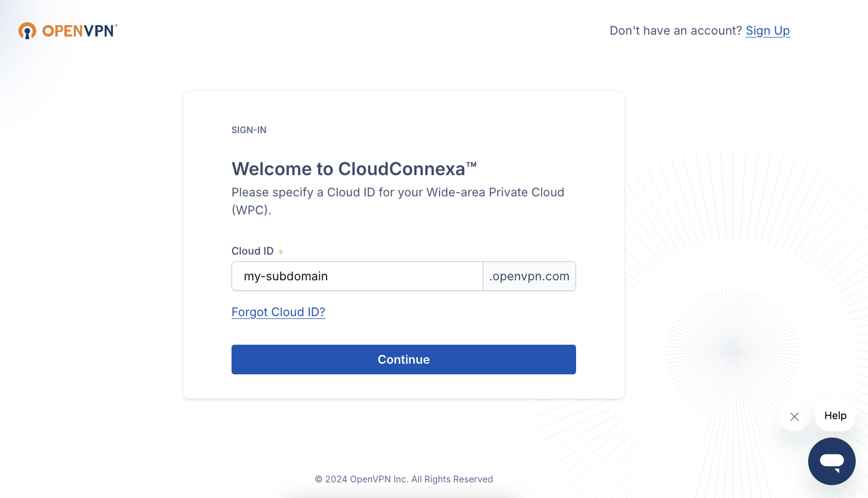This screenshot has width=868, height=498.
Task: Focus the Cloud ID input field
Action: 357,276
